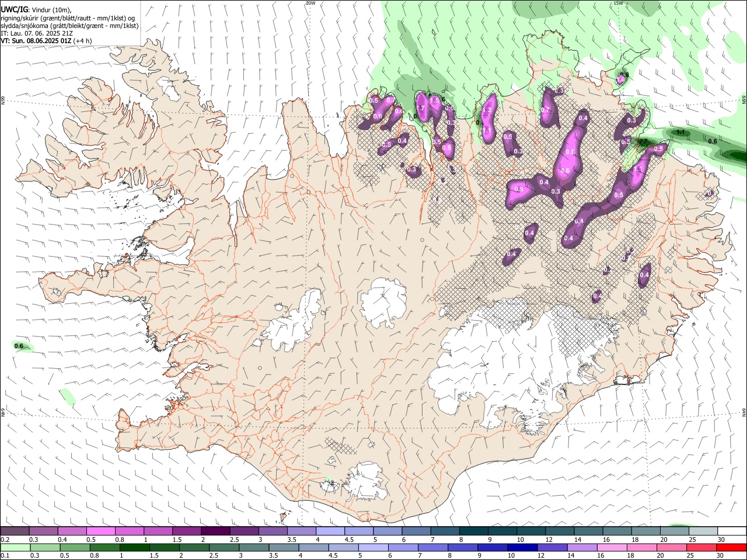This screenshot has height=560, width=747.
Task: Click the light pink swatch labeled 16 on lower scale
Action: pos(612,547)
